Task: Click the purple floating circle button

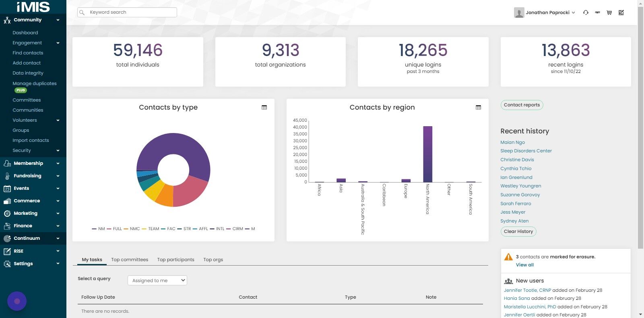Action: pos(17,301)
